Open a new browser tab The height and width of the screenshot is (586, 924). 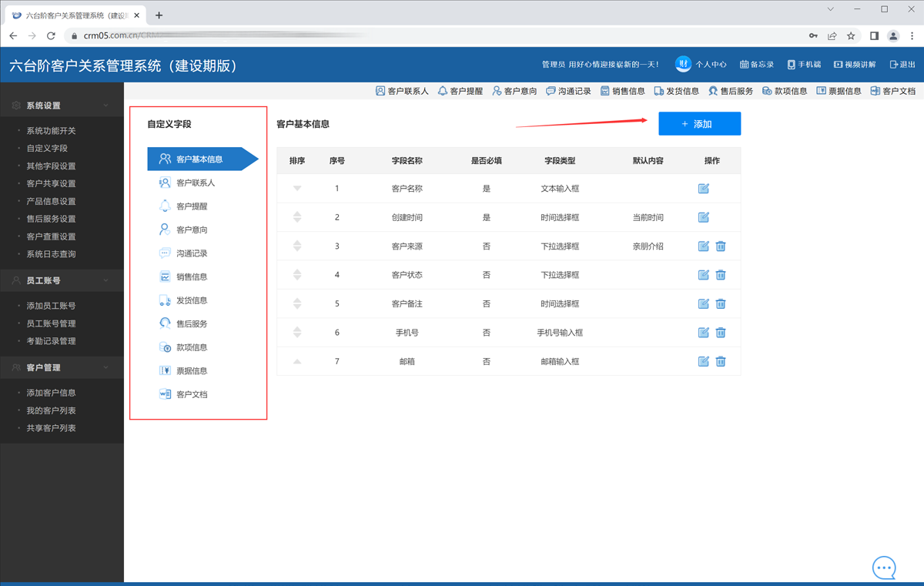pyautogui.click(x=159, y=15)
